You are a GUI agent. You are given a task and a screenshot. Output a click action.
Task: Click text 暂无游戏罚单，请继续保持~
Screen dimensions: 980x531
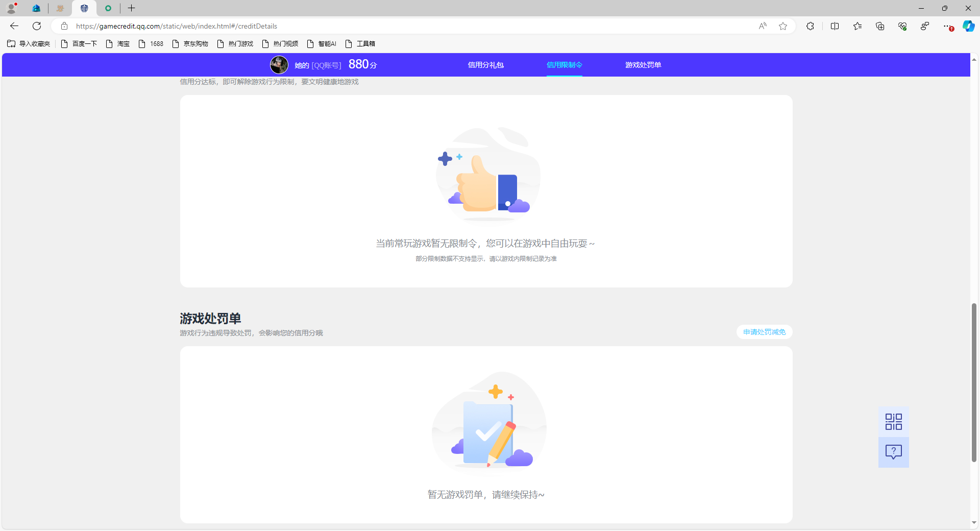(x=486, y=495)
